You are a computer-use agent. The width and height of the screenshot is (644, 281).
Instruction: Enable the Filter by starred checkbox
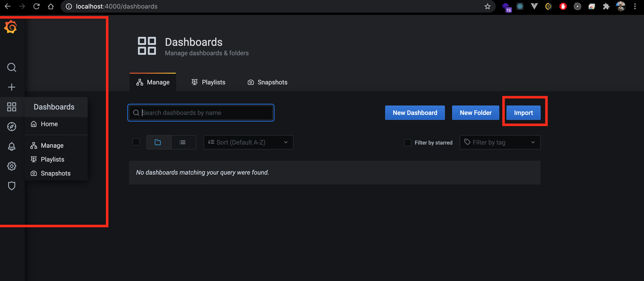click(x=407, y=143)
